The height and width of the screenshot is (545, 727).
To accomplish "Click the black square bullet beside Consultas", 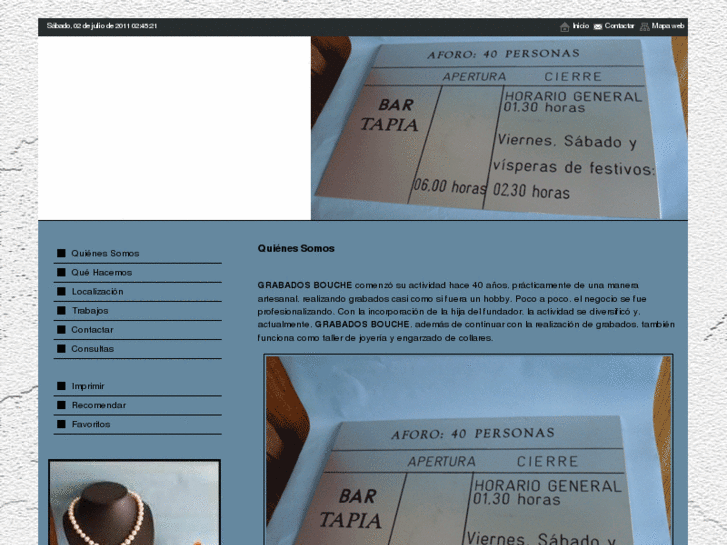I will point(61,348).
